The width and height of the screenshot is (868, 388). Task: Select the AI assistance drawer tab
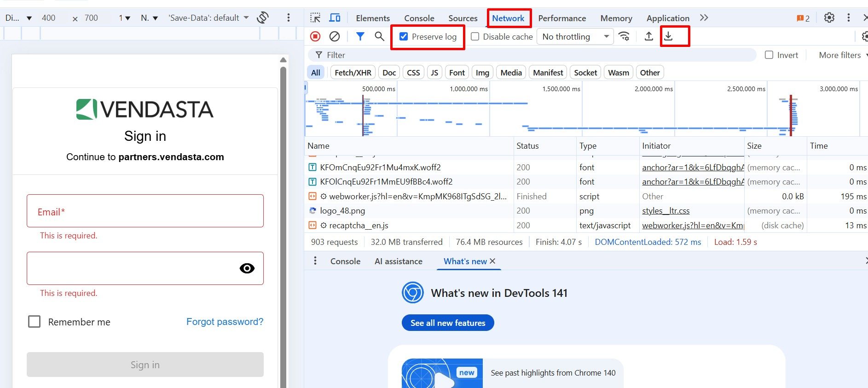399,261
